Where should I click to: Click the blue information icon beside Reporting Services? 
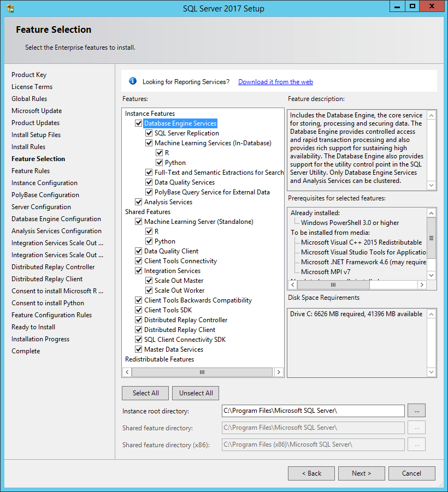[133, 81]
